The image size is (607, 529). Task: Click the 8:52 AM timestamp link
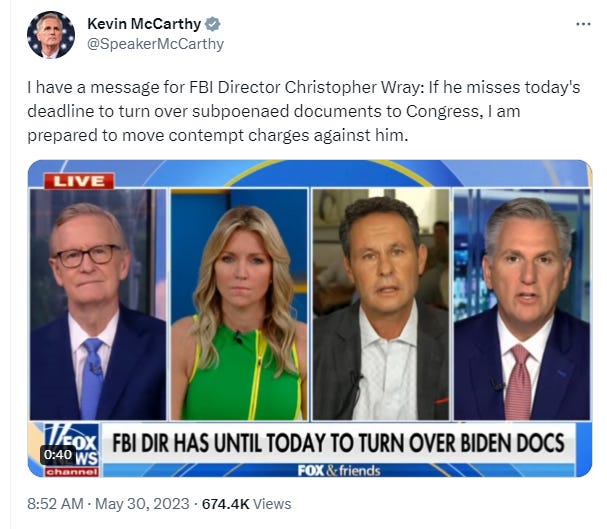(x=55, y=504)
